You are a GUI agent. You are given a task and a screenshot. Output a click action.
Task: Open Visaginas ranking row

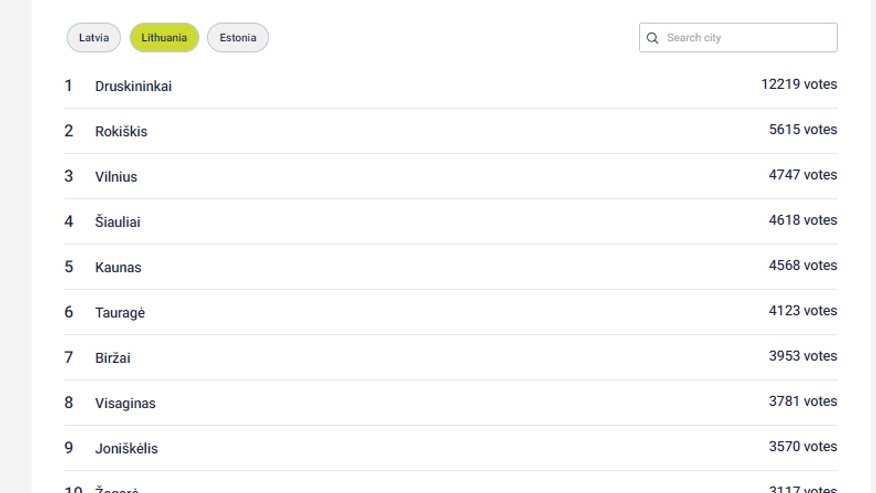(x=125, y=403)
